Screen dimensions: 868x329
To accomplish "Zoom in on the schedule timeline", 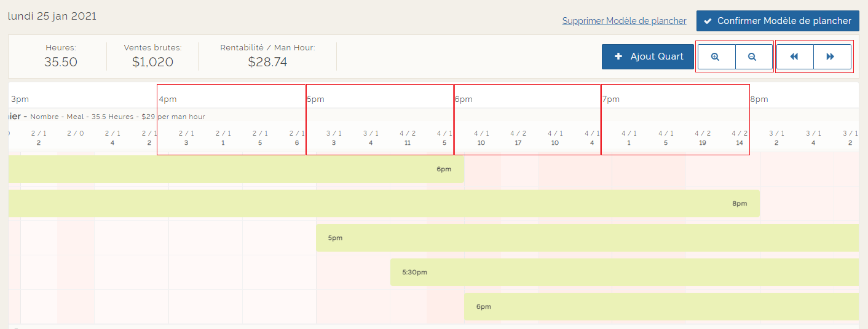I will tap(716, 56).
